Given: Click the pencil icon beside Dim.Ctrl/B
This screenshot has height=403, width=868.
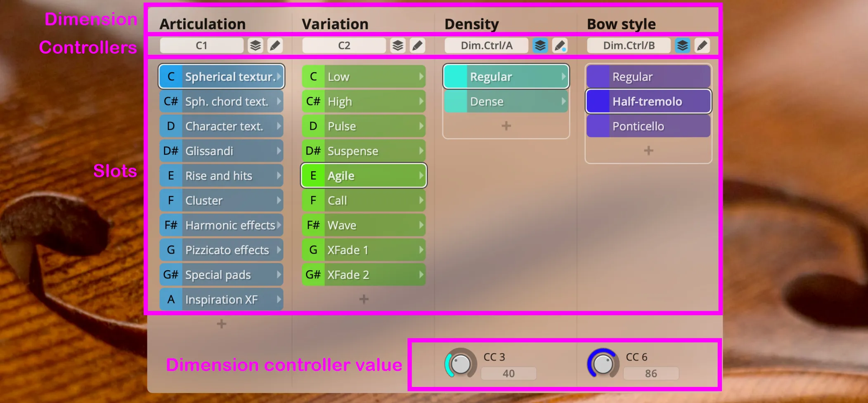Looking at the screenshot, I should point(702,45).
